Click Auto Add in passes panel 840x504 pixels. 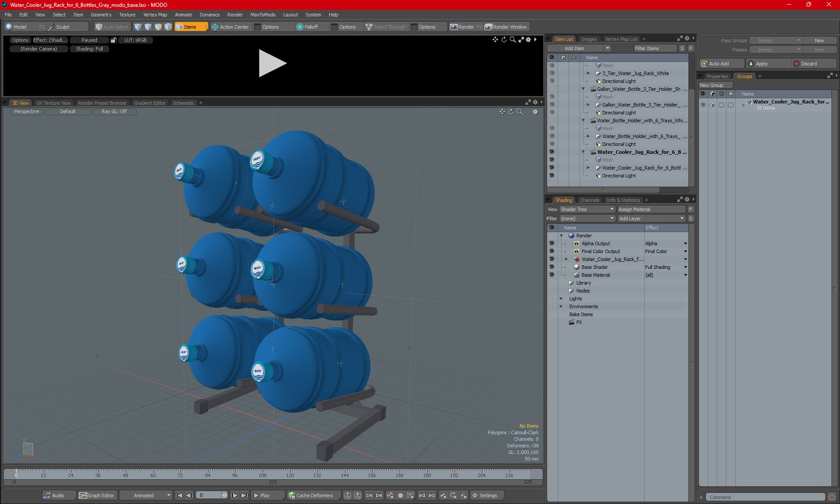[x=721, y=63]
